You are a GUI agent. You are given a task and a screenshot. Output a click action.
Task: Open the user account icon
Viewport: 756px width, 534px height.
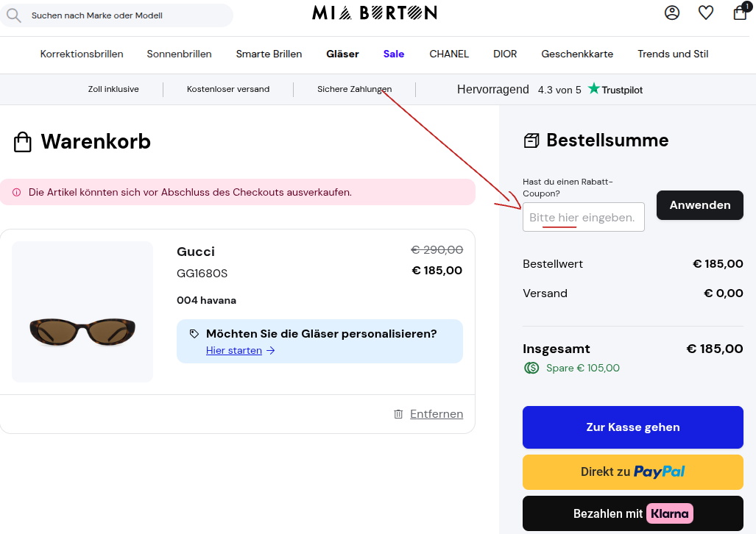pos(671,13)
